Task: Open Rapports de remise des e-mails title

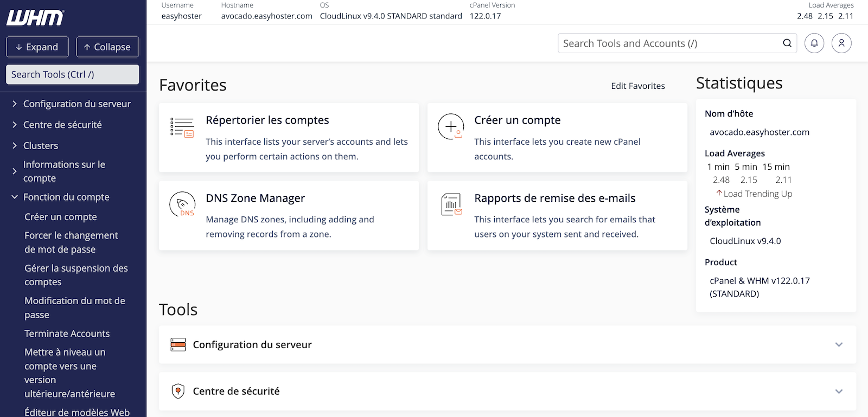Action: tap(555, 198)
